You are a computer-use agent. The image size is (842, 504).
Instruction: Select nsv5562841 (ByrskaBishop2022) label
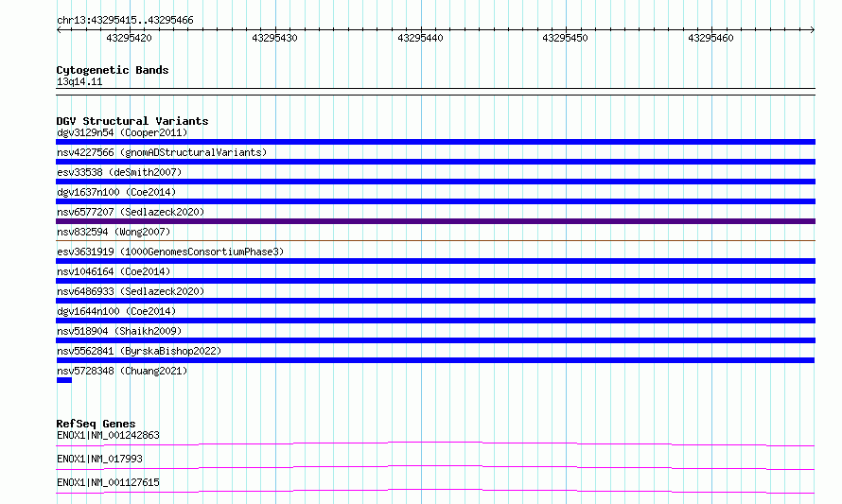(x=139, y=351)
